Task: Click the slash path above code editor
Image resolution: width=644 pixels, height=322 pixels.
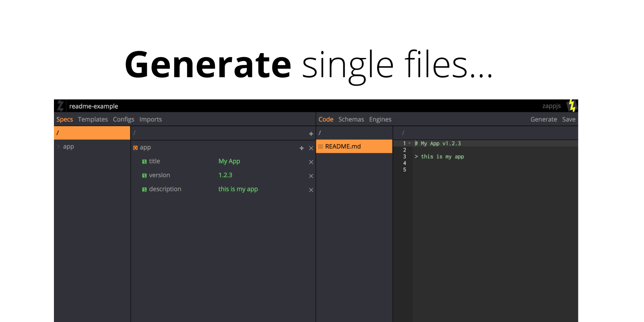Action: (403, 133)
